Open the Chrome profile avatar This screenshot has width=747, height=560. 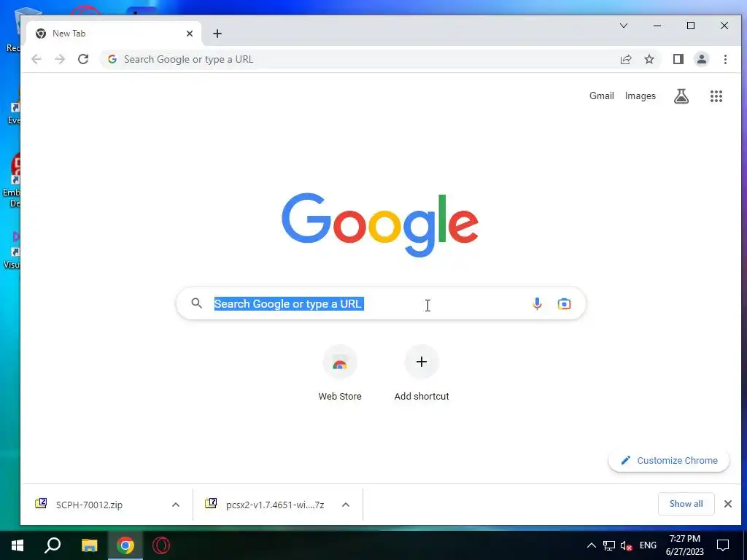pyautogui.click(x=702, y=59)
